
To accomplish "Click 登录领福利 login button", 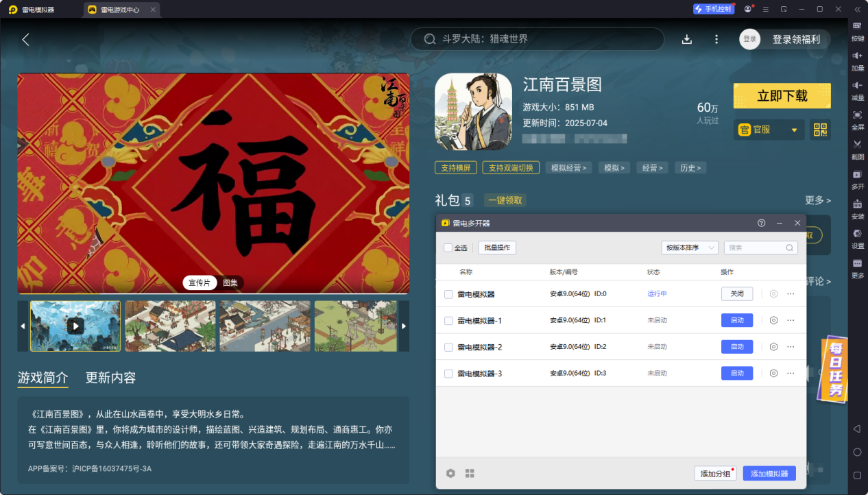I will [796, 39].
